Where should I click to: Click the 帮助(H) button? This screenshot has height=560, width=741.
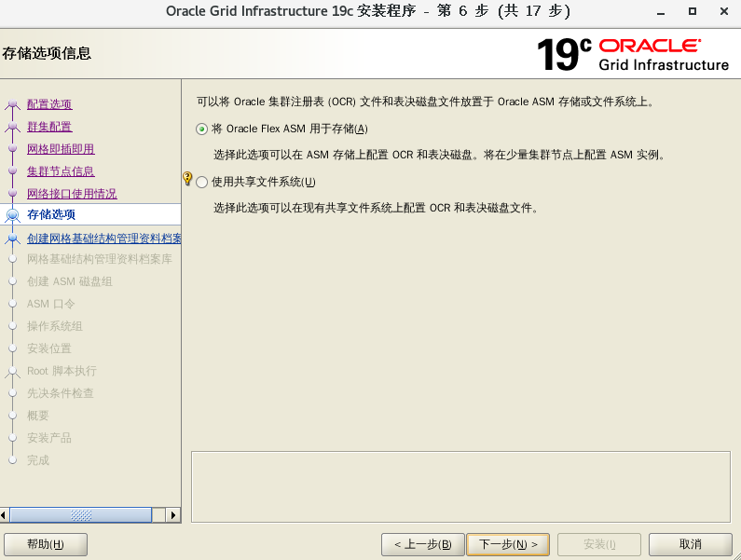[x=46, y=544]
